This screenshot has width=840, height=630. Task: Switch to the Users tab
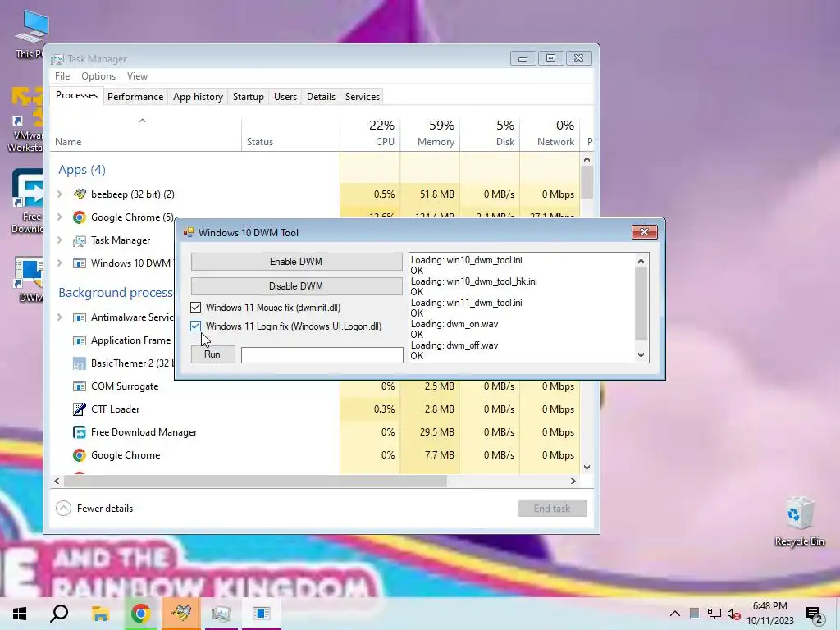[285, 97]
